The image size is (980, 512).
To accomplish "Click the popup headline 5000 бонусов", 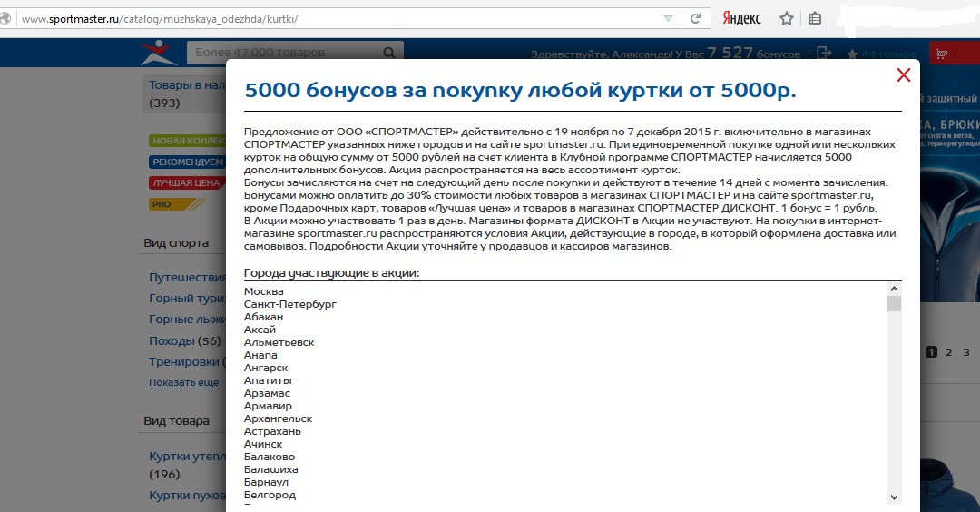I will click(x=520, y=90).
